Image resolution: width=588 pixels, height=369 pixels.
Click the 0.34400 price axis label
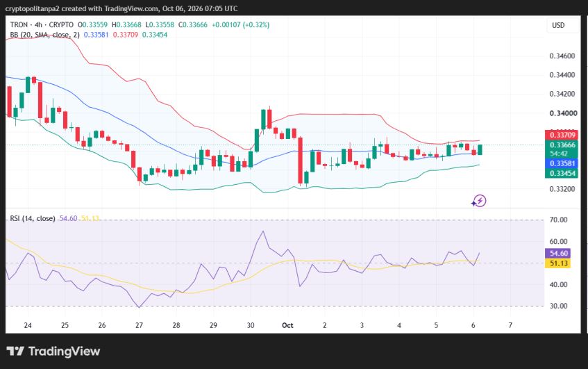pyautogui.click(x=562, y=75)
